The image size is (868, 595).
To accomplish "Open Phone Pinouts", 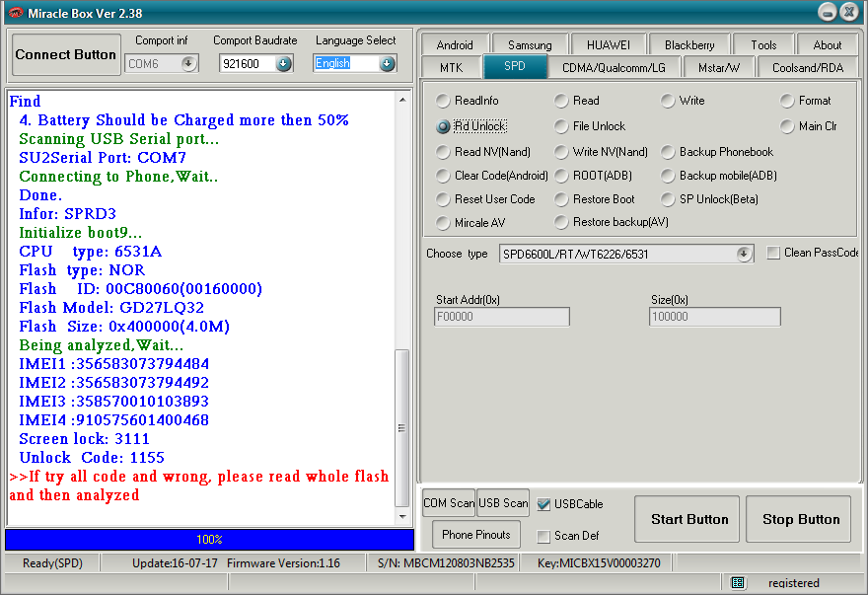I will (x=476, y=535).
